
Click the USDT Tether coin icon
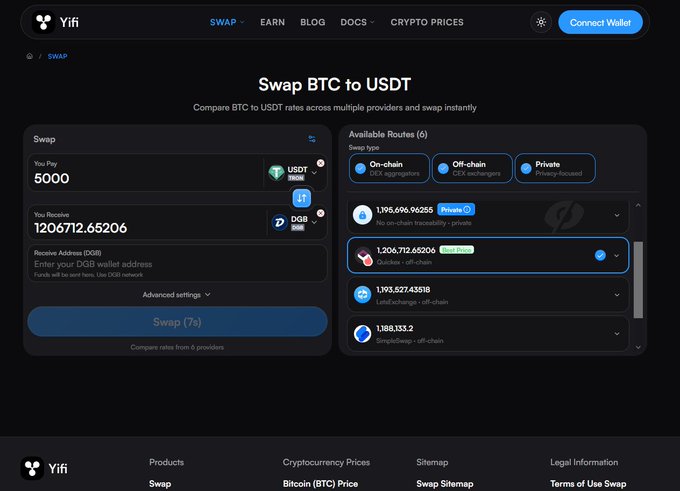tap(276, 173)
